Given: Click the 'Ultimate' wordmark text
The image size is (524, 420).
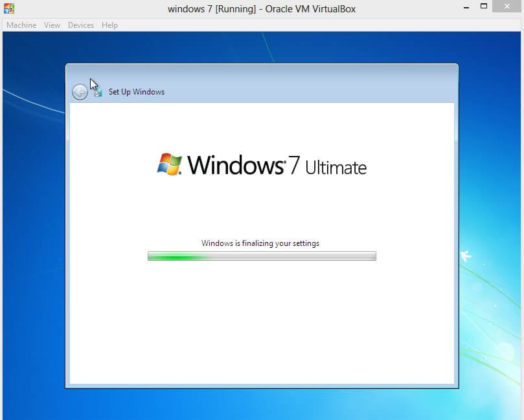Looking at the screenshot, I should [x=337, y=168].
